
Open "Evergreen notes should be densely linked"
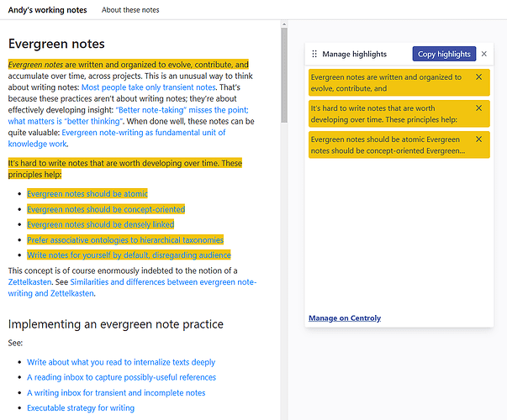pos(101,224)
